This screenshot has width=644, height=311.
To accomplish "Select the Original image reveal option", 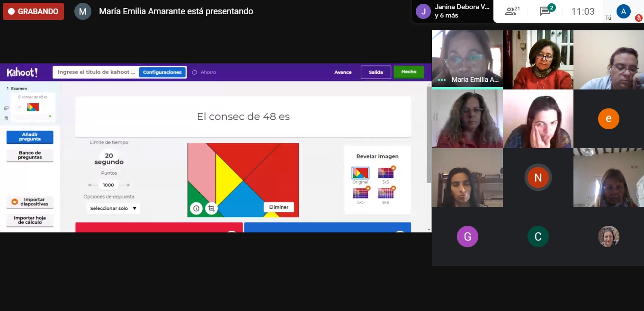I will point(360,174).
